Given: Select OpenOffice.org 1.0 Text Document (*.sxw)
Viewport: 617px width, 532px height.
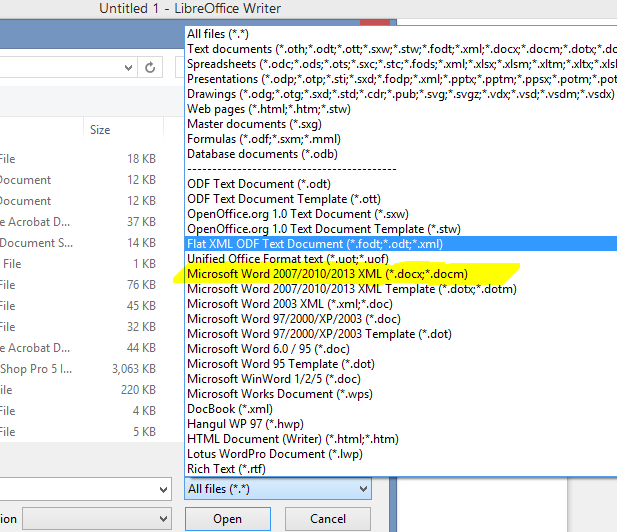Looking at the screenshot, I should coord(401,214).
